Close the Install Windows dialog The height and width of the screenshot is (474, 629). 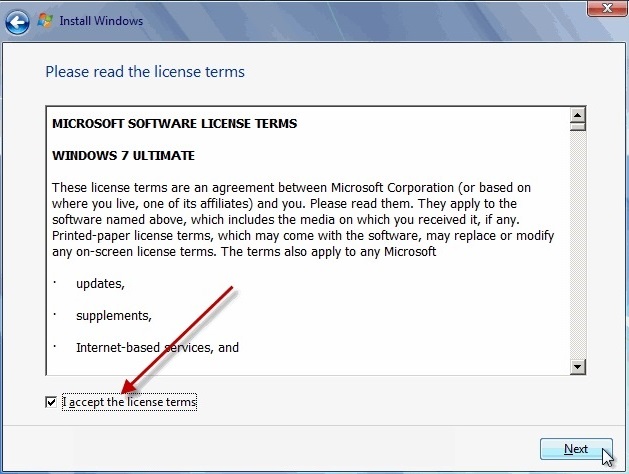[x=607, y=8]
